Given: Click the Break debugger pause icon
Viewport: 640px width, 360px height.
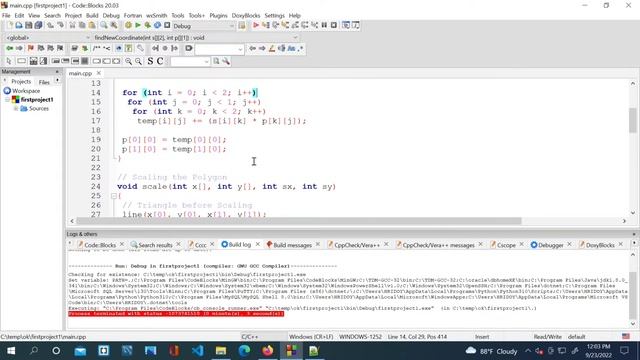Looking at the screenshot, I should pos(324,25).
